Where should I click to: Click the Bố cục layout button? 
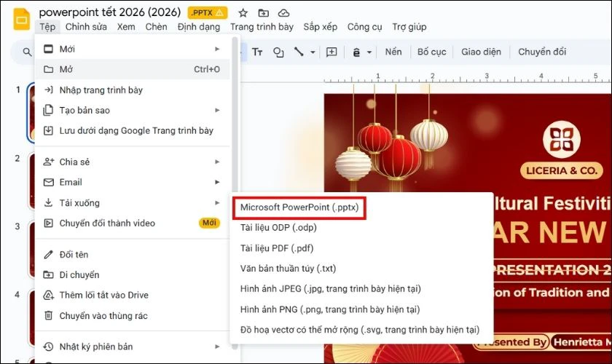(x=431, y=52)
